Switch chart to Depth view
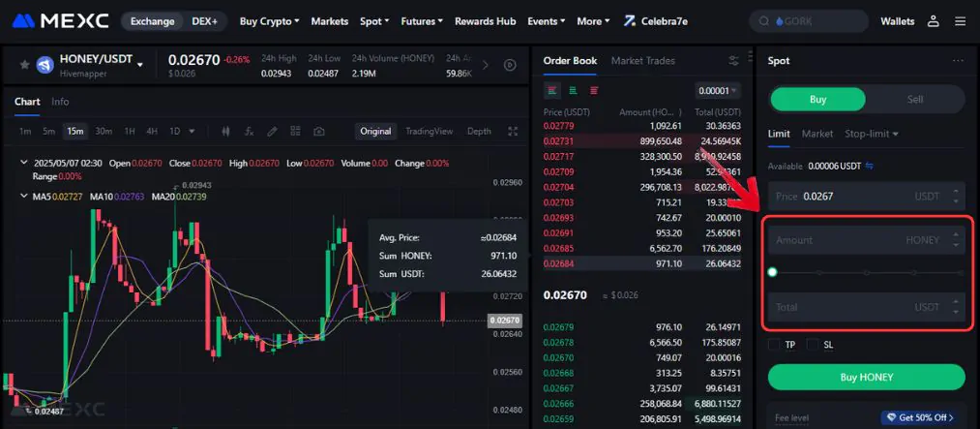 click(479, 132)
